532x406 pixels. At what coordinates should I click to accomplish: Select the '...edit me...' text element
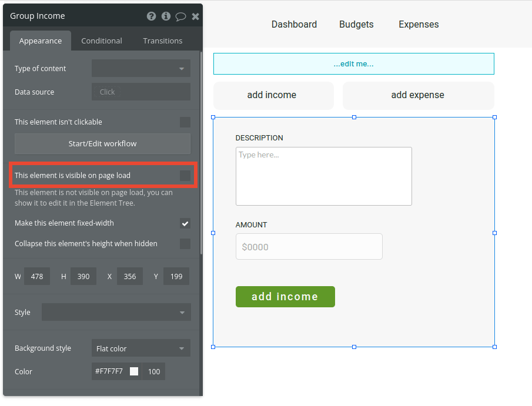353,63
